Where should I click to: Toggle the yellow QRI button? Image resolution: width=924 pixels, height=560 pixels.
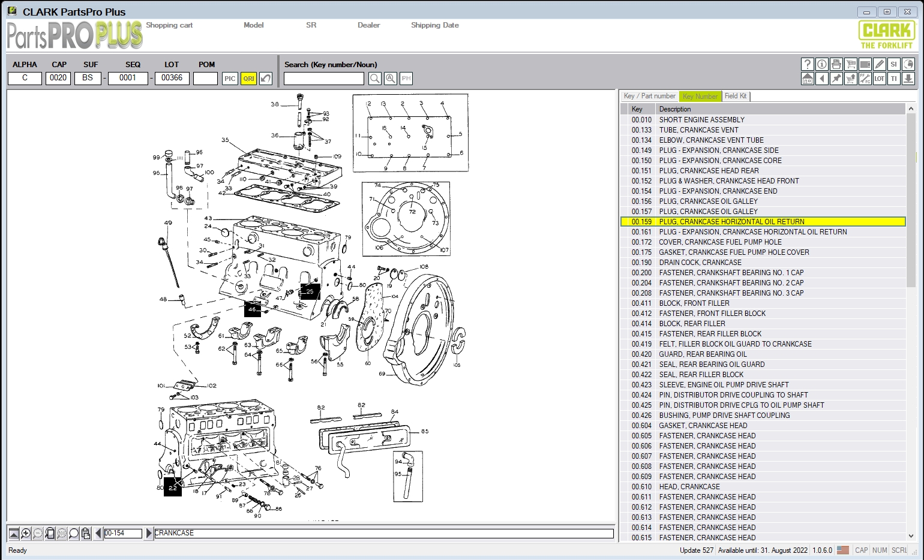tap(248, 79)
